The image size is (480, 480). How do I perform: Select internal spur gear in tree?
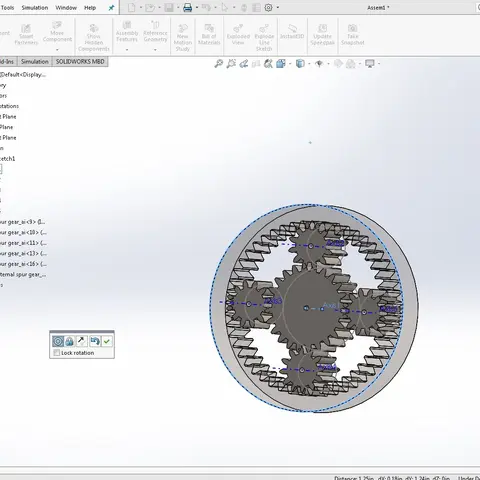23,275
